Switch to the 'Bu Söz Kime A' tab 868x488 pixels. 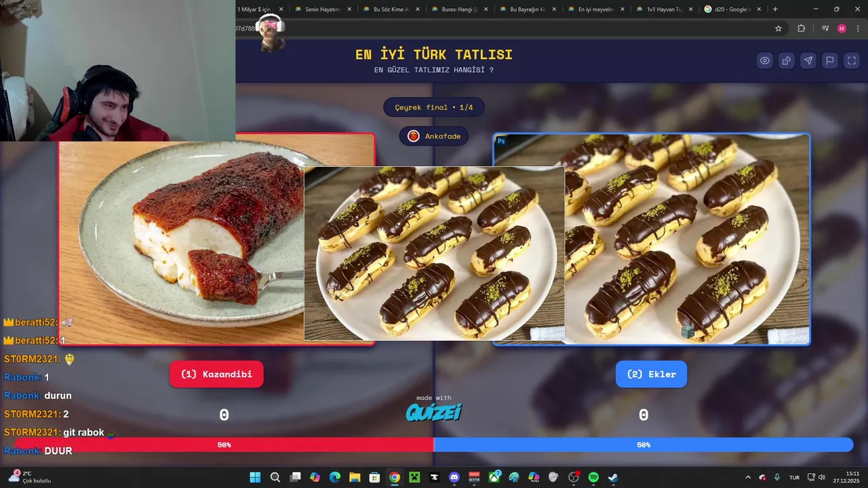tap(391, 9)
